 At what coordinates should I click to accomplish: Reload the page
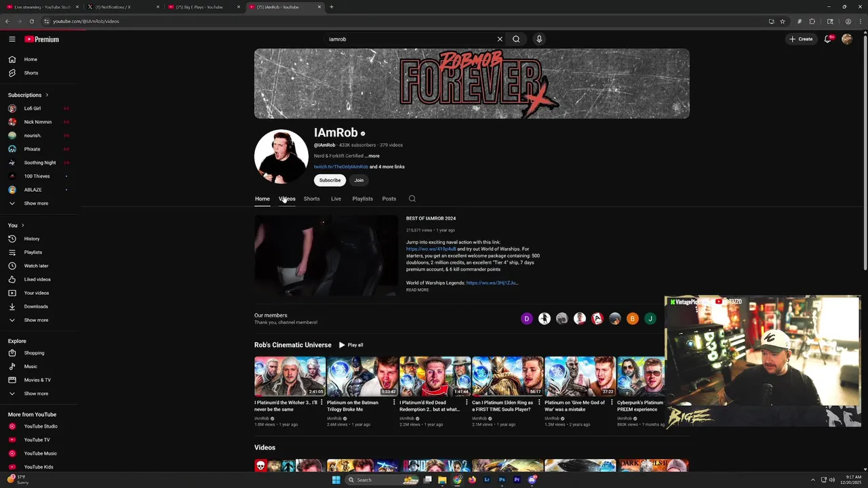click(31, 21)
